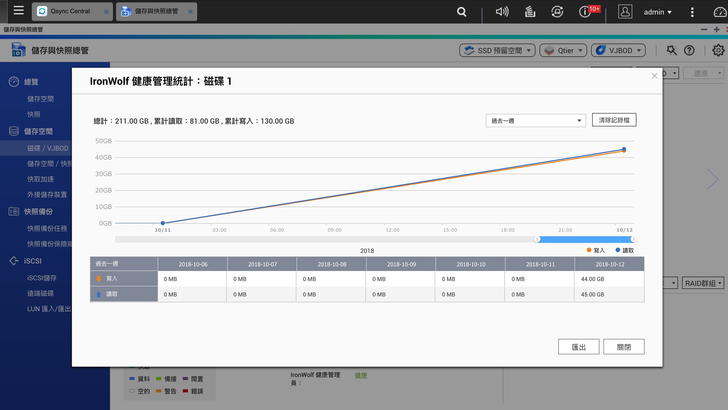
Task: Open storage manager settings gear
Action: (x=718, y=50)
